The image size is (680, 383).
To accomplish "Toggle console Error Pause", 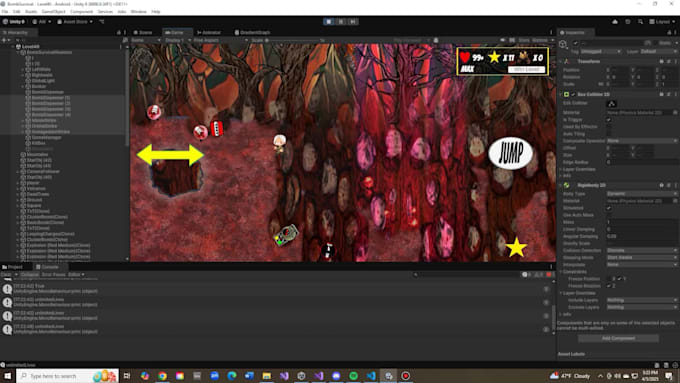I will click(x=53, y=275).
